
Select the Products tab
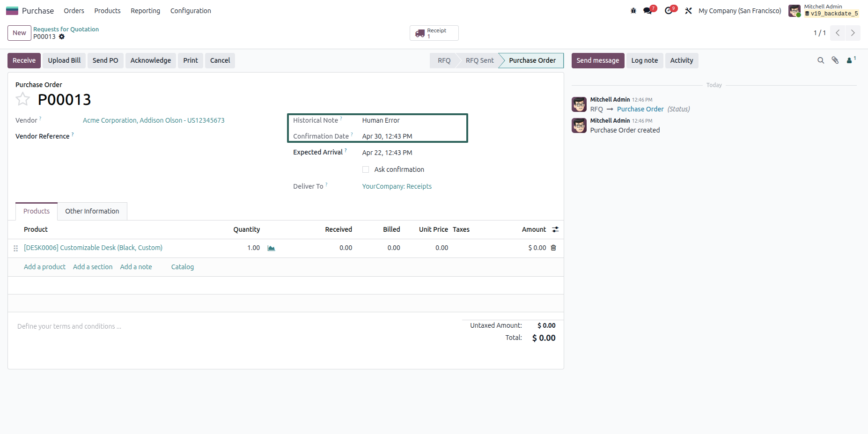[x=37, y=211]
